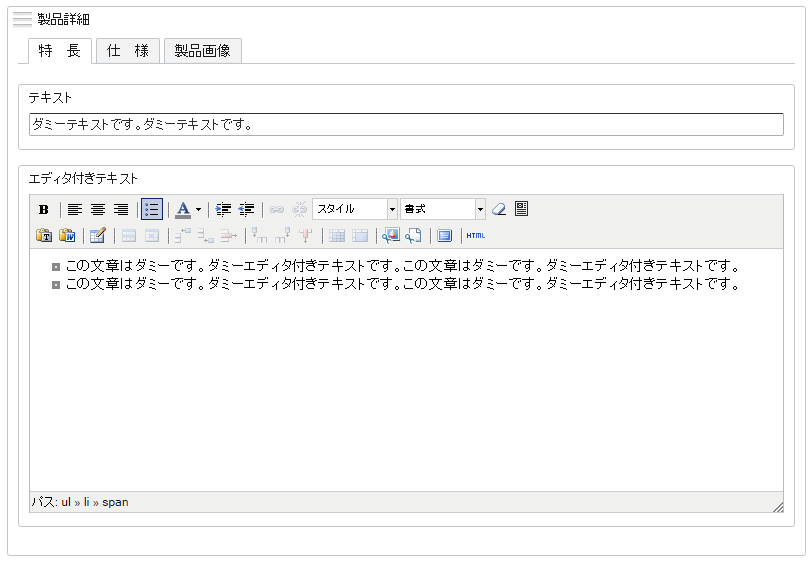
Task: Click the image browser icon with picture
Action: 390,236
